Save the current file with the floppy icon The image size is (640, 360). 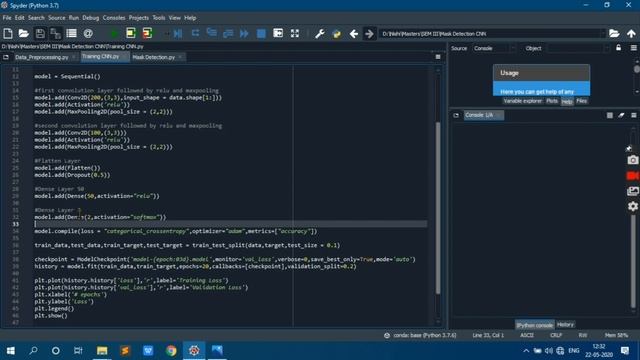[40, 33]
